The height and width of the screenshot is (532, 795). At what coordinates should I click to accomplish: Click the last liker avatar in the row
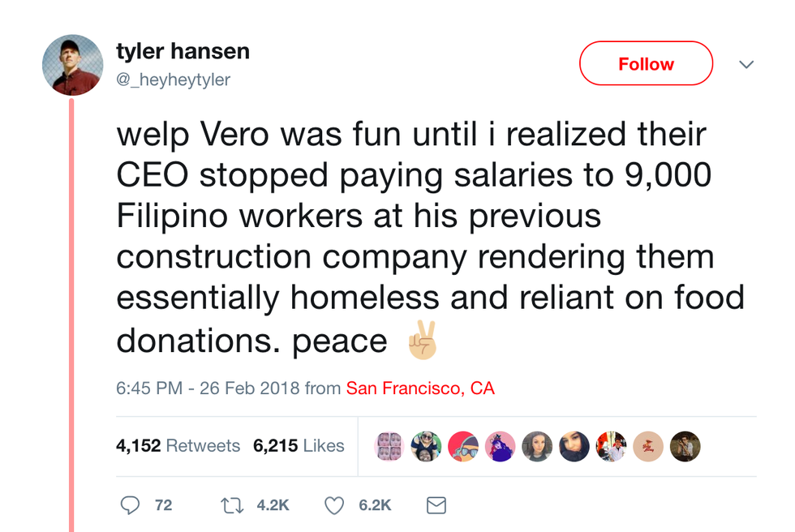click(x=685, y=446)
